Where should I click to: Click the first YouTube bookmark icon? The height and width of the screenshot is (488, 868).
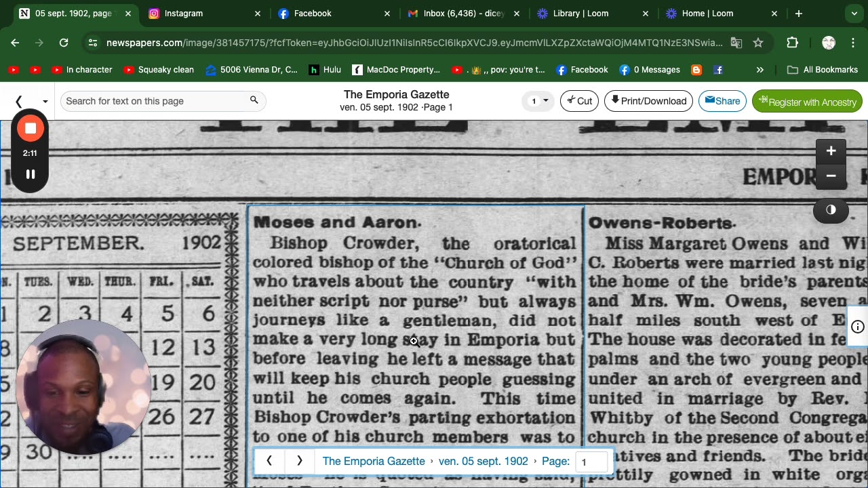pyautogui.click(x=14, y=70)
